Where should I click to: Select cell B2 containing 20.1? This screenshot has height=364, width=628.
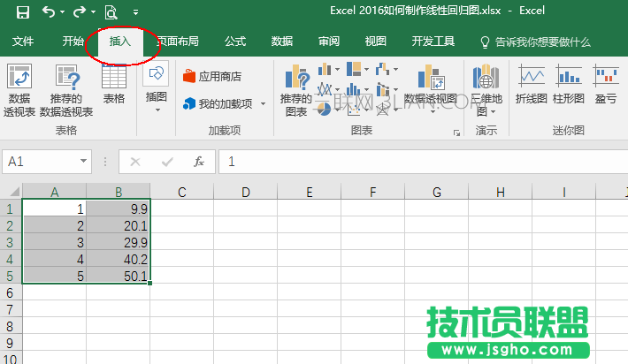point(119,225)
